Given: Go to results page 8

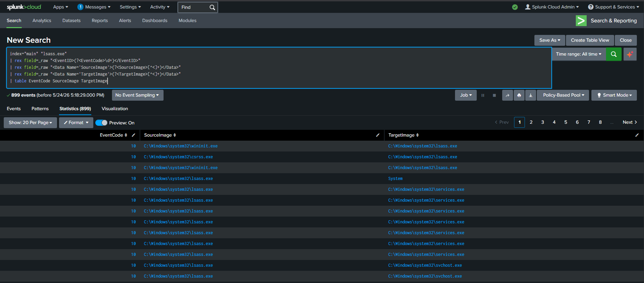Looking at the screenshot, I should click(x=600, y=122).
